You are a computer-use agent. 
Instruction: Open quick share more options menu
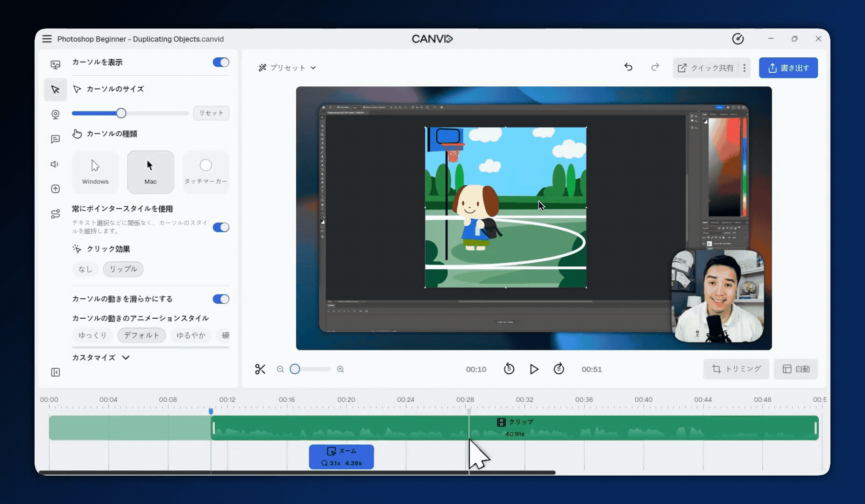[744, 68]
